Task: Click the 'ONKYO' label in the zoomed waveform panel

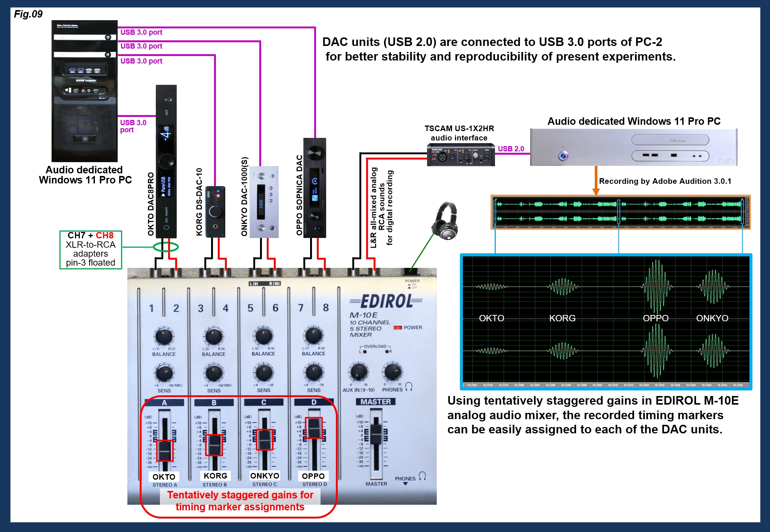Action: (712, 318)
